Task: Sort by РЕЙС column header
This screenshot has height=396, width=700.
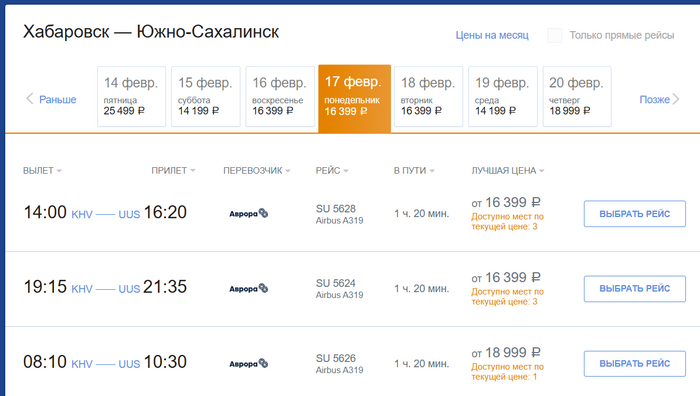Action: tap(332, 171)
